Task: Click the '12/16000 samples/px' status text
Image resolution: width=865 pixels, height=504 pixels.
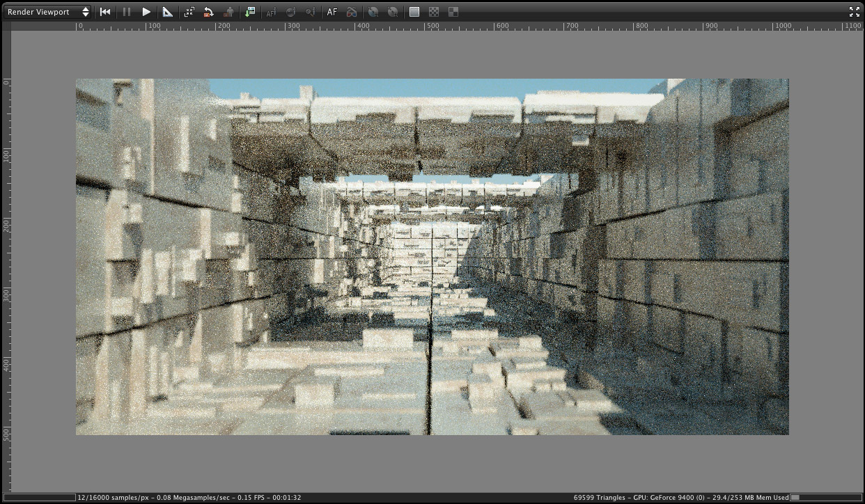Action: [113, 498]
